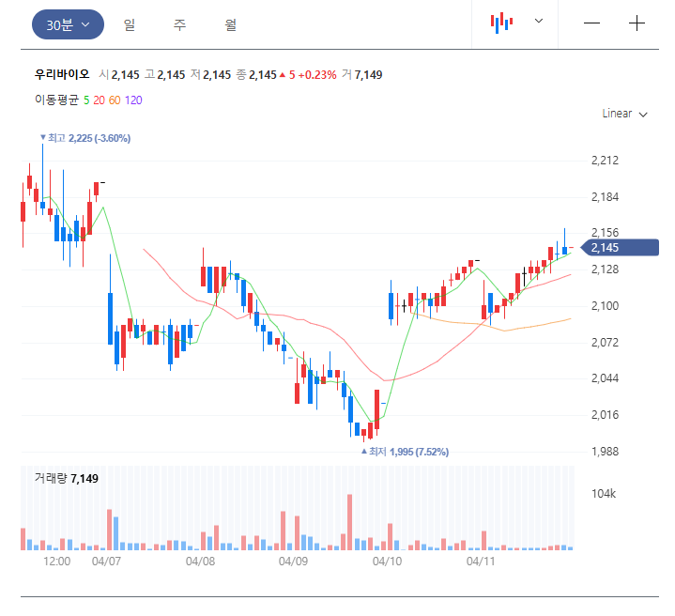
Task: Click the 04/10 date axis label
Action: 387,562
